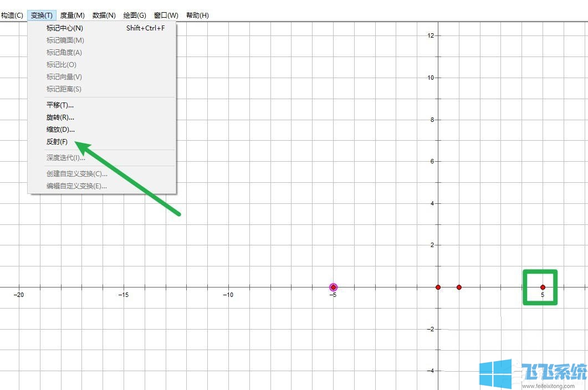
Task: Click the greyed-out 标记向量(V) entry
Action: point(64,77)
